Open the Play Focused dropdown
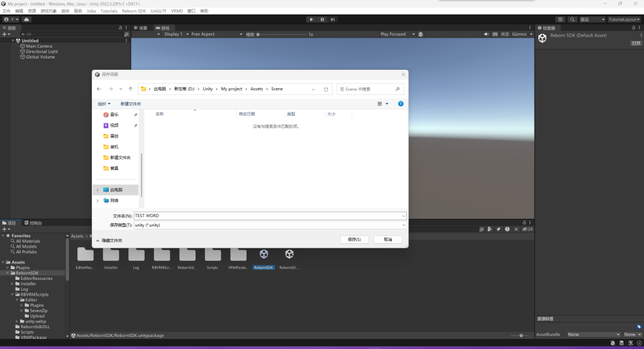 [396, 34]
